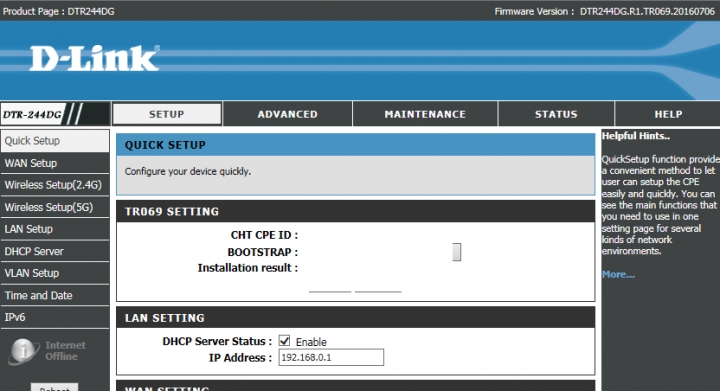Click the Product Page : DTR244DG text
The image size is (720, 391).
(58, 11)
